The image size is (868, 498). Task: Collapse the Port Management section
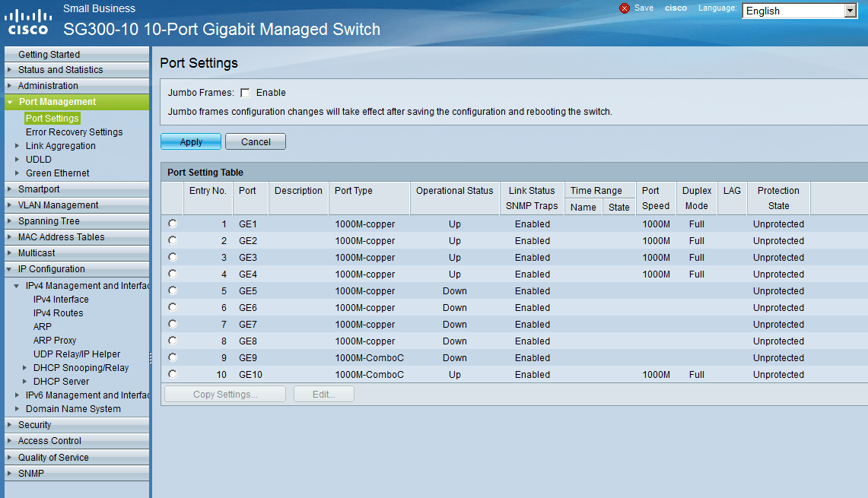tap(56, 101)
